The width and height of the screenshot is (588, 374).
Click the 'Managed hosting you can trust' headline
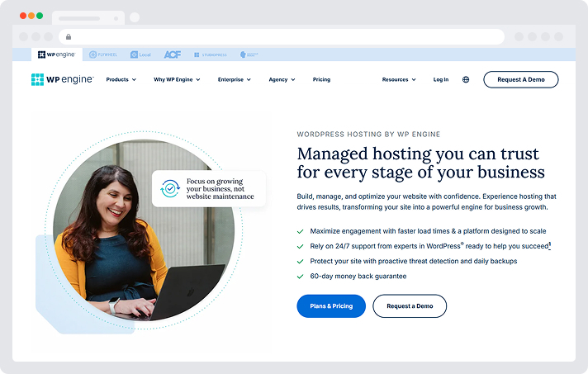point(420,163)
